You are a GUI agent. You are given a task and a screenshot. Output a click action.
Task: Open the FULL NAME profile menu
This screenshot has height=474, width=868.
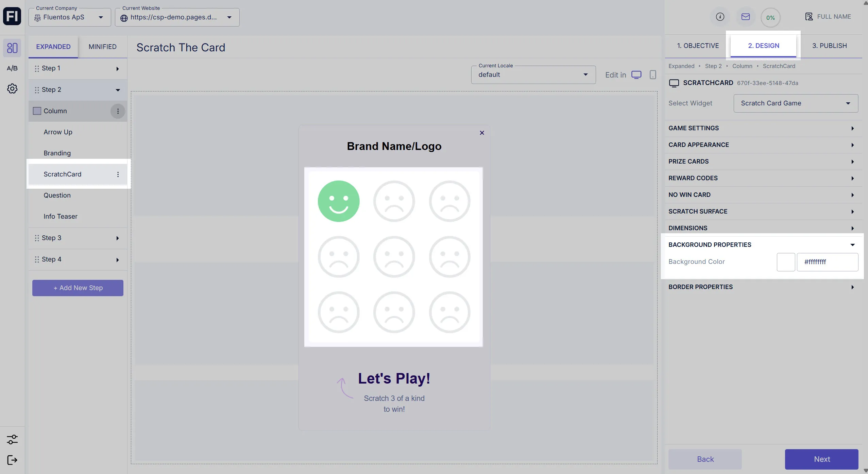(x=828, y=17)
